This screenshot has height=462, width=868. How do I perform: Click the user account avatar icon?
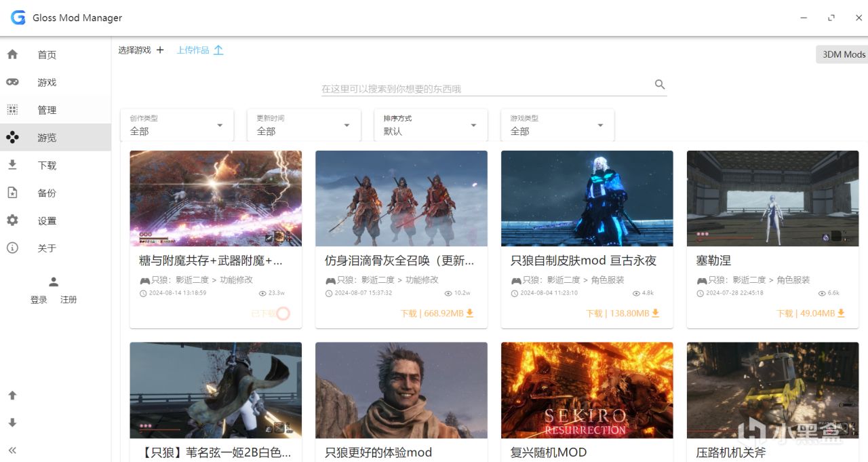point(54,282)
